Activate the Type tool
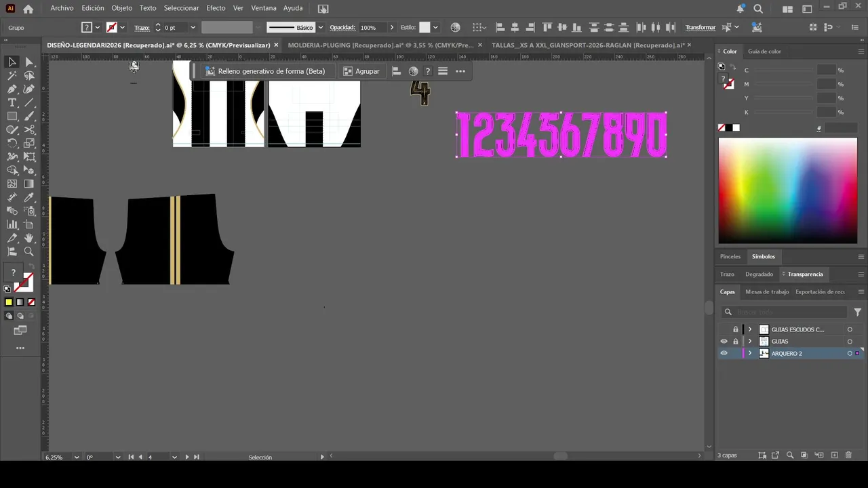Image resolution: width=868 pixels, height=488 pixels. tap(12, 102)
